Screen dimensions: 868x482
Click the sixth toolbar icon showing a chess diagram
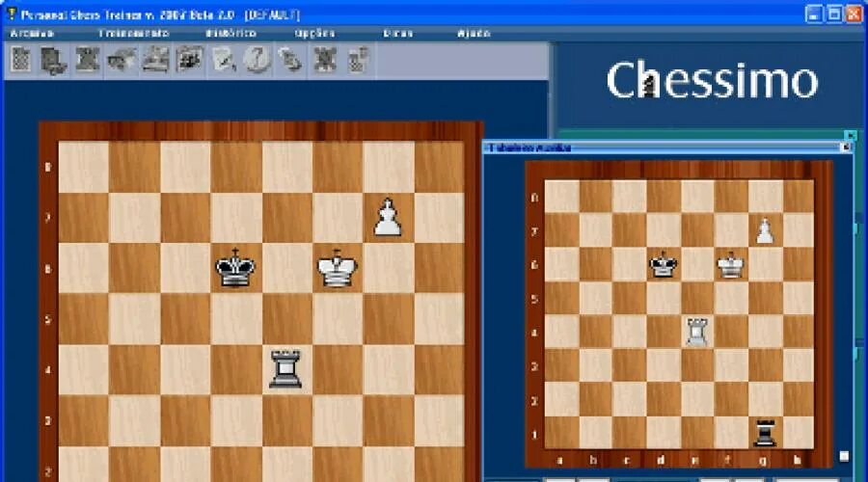(189, 60)
